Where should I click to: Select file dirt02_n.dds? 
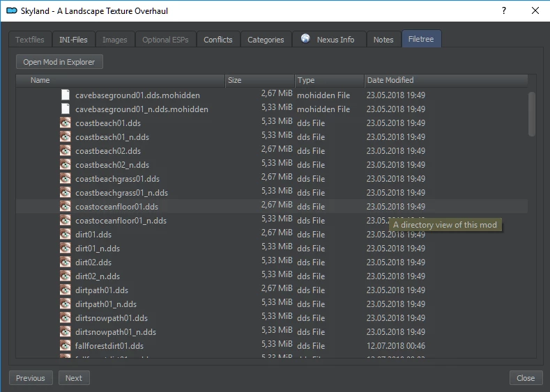pyautogui.click(x=98, y=276)
